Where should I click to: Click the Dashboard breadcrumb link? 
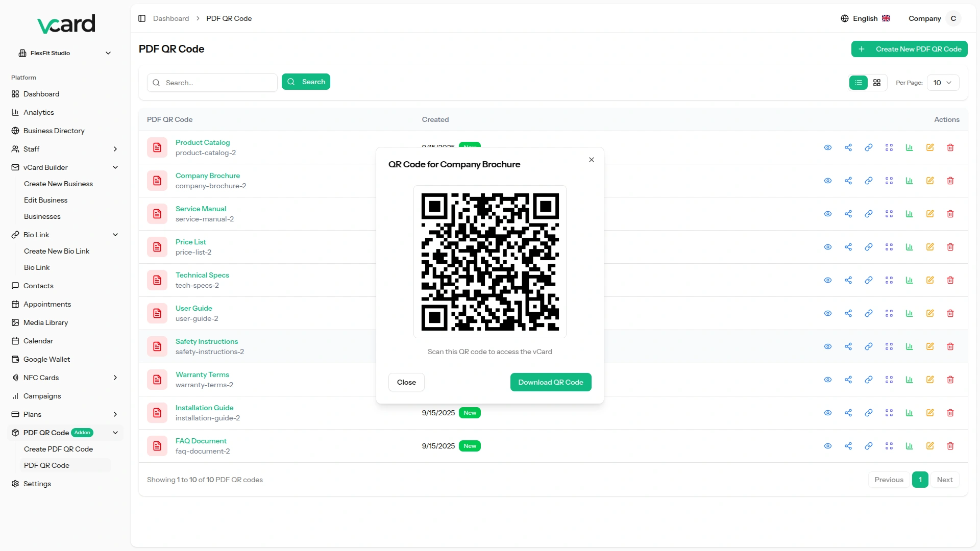[171, 18]
